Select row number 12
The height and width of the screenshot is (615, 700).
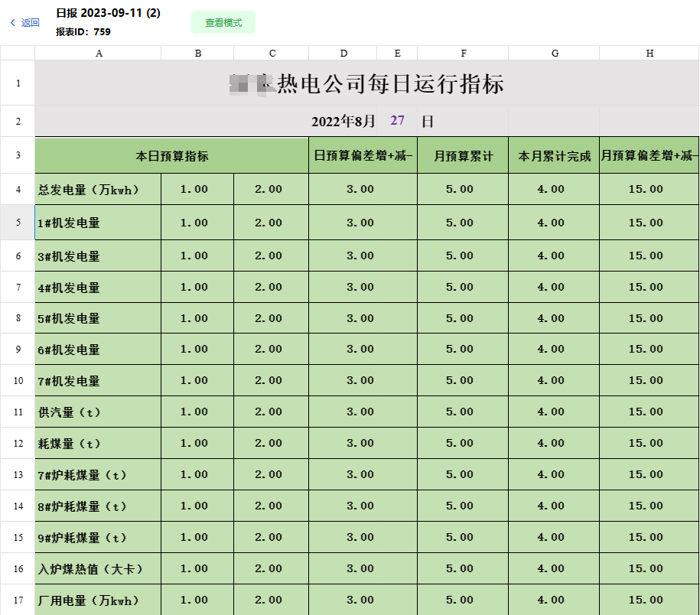click(17, 443)
